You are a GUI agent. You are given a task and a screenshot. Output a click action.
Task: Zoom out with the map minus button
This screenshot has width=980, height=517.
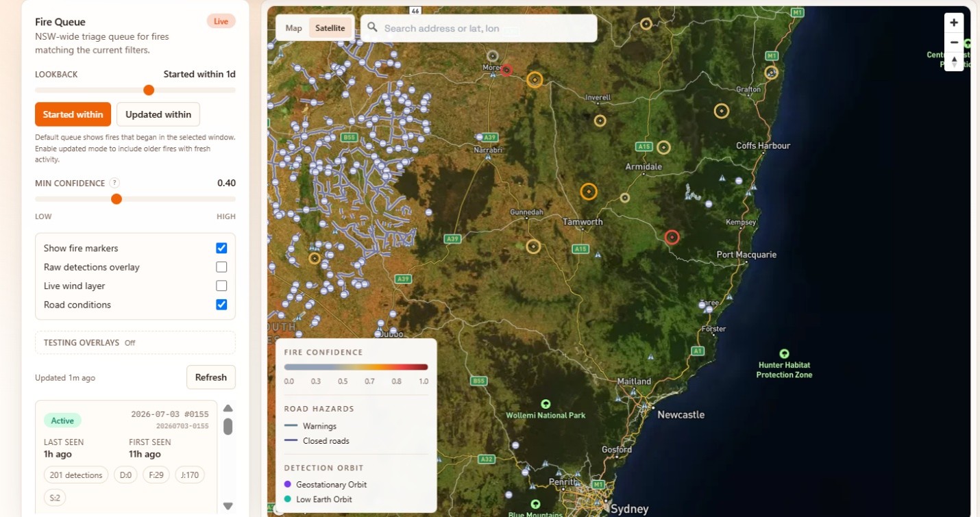pyautogui.click(x=954, y=42)
